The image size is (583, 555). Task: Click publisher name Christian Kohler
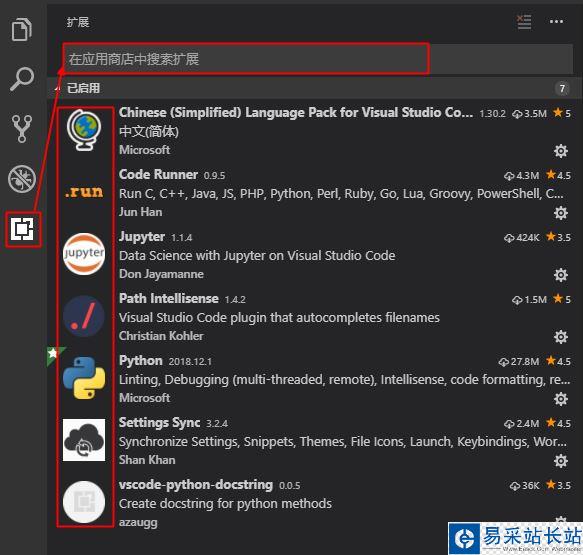(x=161, y=336)
